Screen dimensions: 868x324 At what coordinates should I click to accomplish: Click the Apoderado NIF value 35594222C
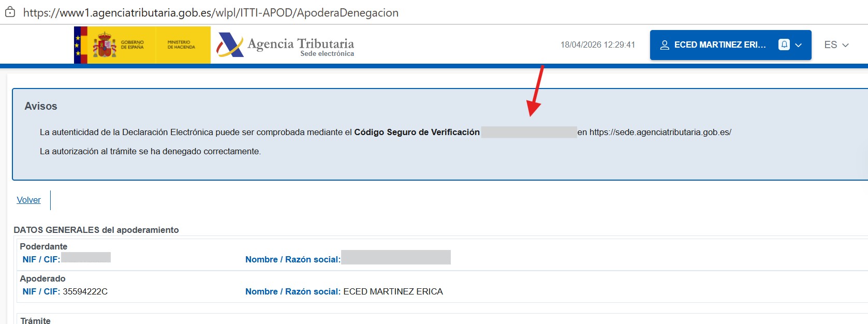pyautogui.click(x=85, y=291)
